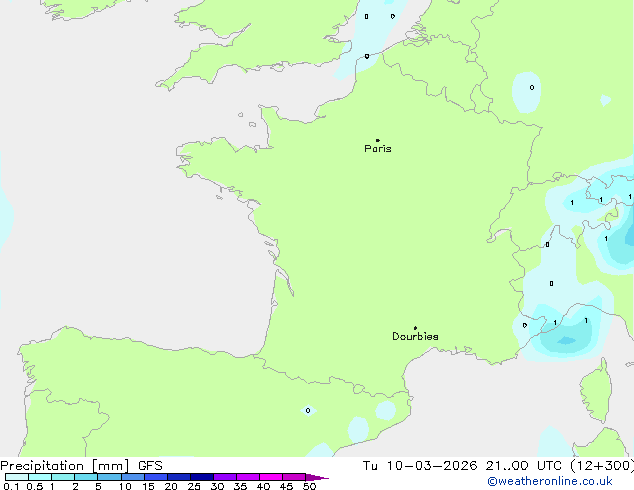The height and width of the screenshot is (490, 634).
Task: Pick the 35–40 mm legend swatch
Action: 247,477
